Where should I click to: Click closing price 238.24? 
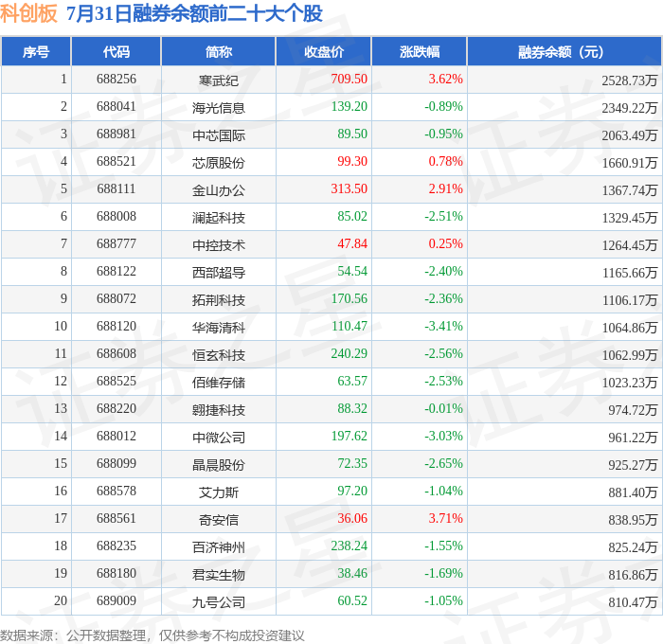coord(349,546)
